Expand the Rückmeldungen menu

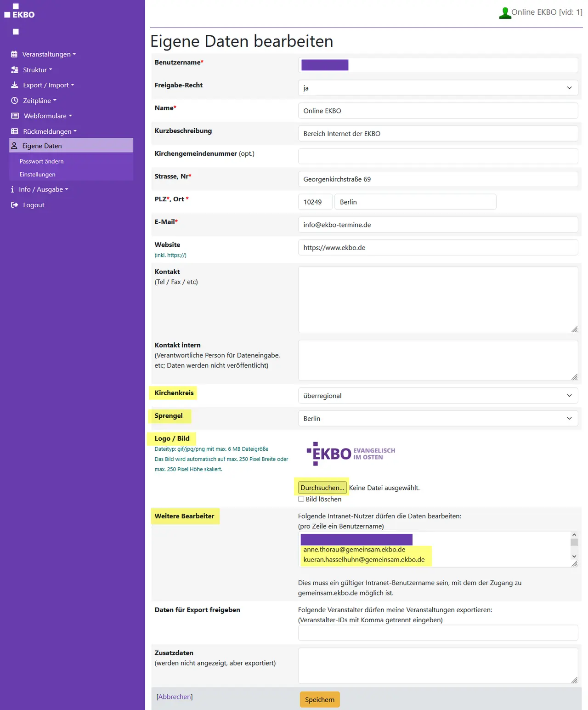pos(50,131)
